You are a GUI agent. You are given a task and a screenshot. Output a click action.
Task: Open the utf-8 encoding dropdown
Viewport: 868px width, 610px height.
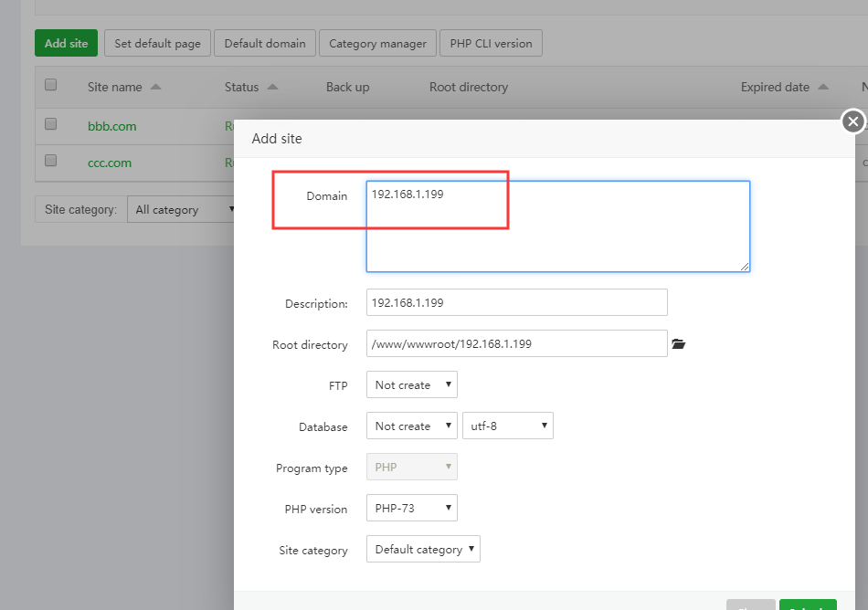pos(508,426)
